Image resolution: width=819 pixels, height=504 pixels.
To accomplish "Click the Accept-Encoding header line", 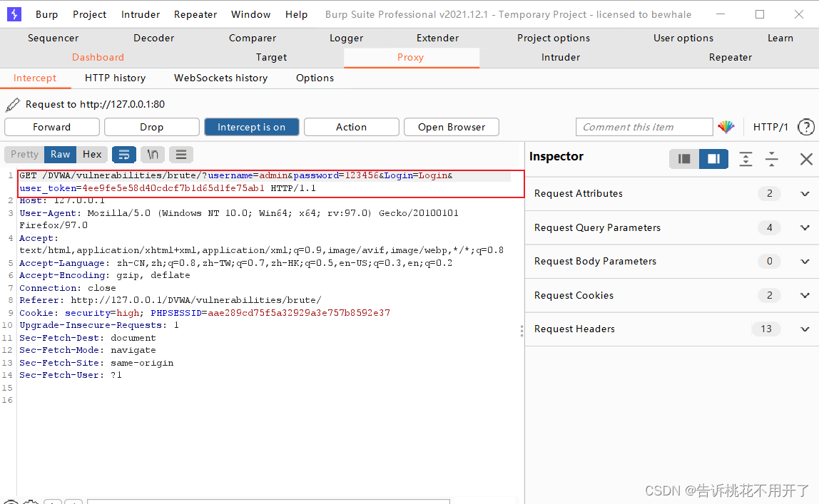I will click(x=104, y=275).
